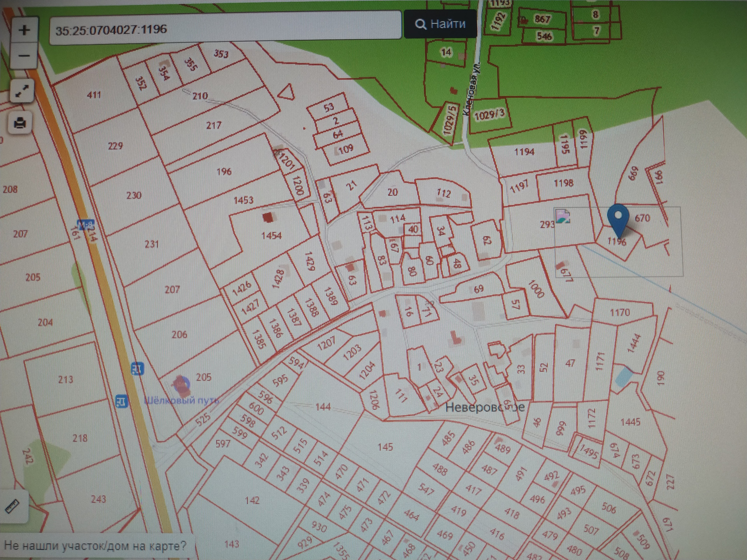Select the ruler measurement tool
Screen dimensions: 747x560
click(x=13, y=506)
